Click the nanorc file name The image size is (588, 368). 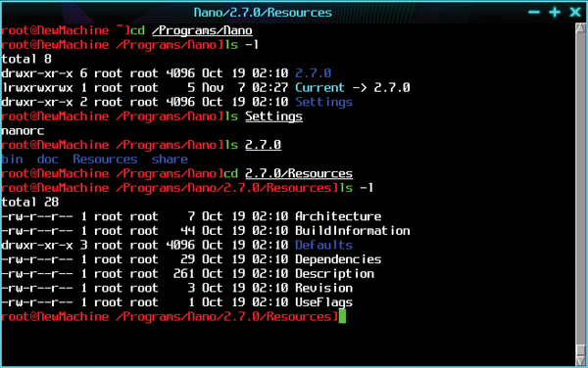[23, 130]
